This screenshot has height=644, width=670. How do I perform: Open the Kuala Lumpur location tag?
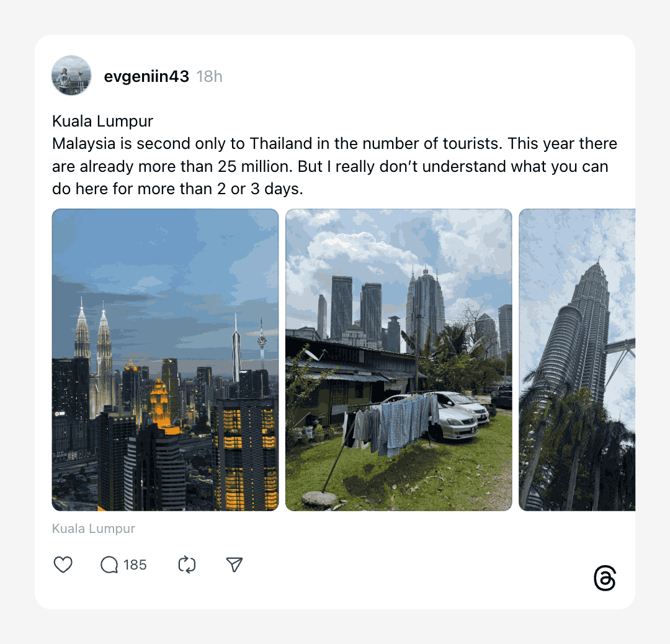(94, 529)
